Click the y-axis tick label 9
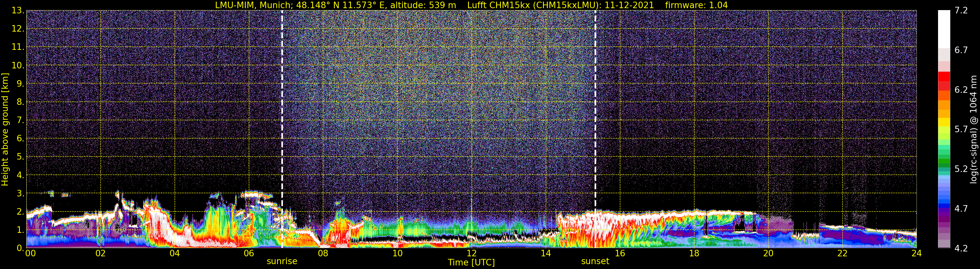980x269 pixels. 20,84
